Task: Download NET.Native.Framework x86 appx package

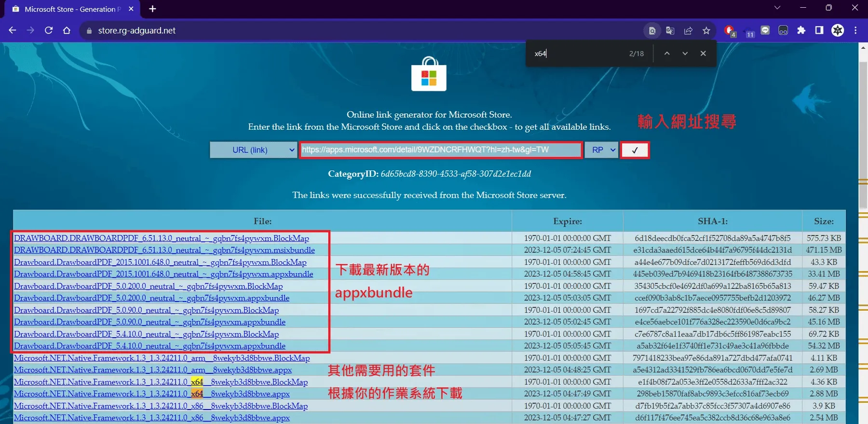Action: 152,418
